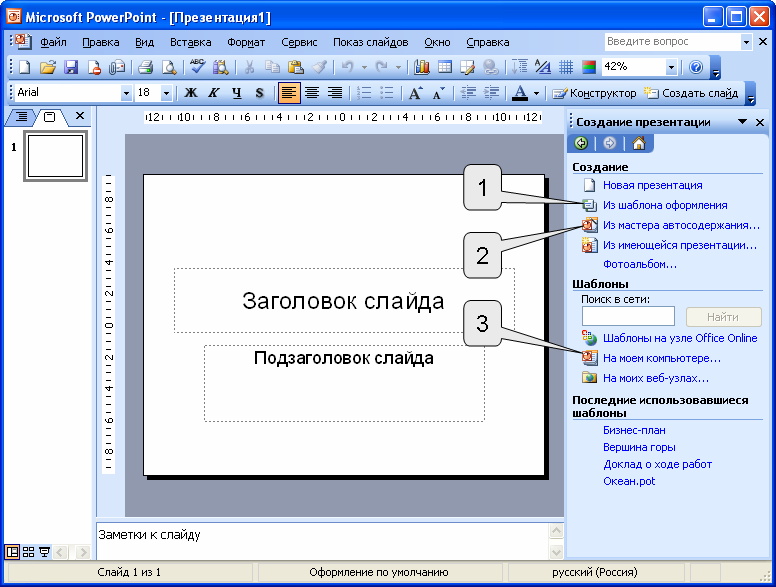Click the numbered list icon
The image size is (776, 587).
(364, 93)
